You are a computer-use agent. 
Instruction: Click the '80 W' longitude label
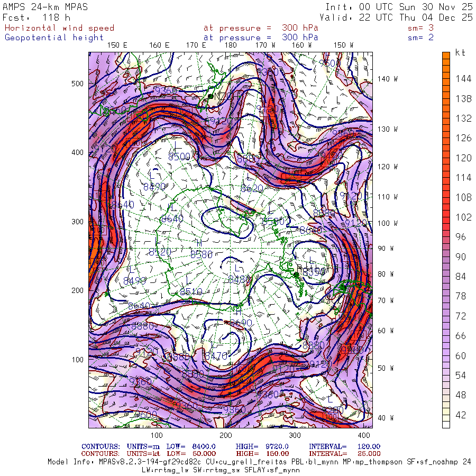386,274
